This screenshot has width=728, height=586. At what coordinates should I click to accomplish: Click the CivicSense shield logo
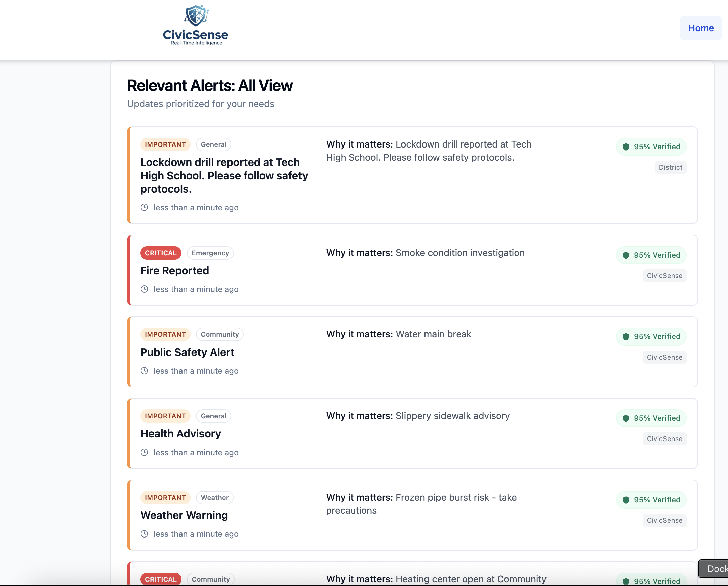pos(196,16)
